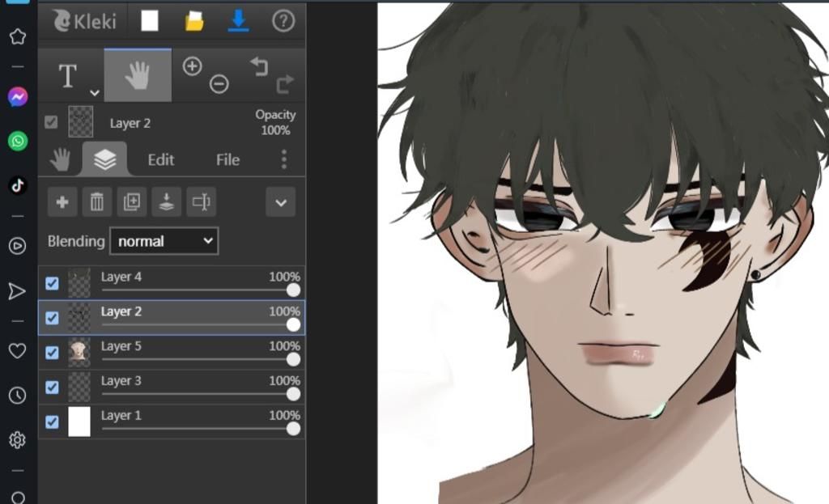
Task: Open the File tab
Action: point(227,159)
